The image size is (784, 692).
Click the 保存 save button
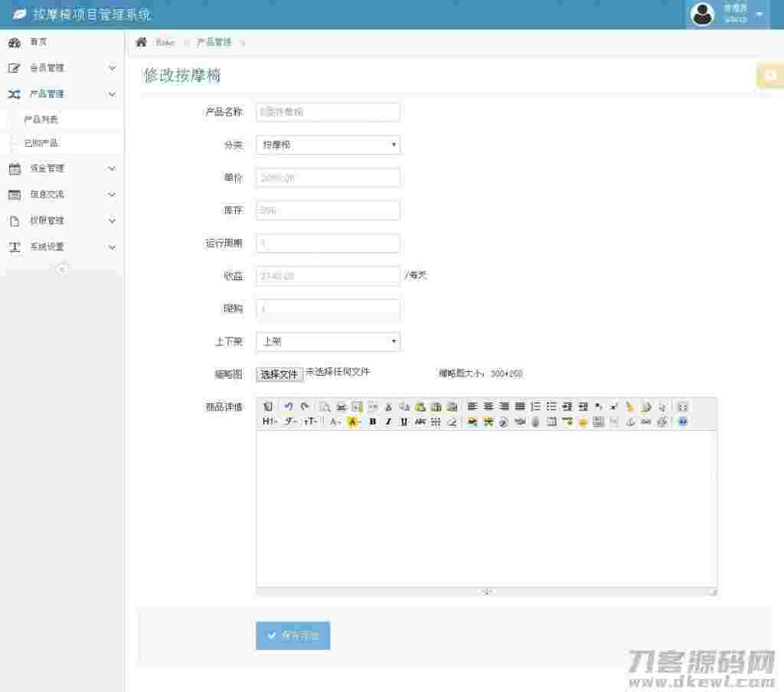coord(292,635)
